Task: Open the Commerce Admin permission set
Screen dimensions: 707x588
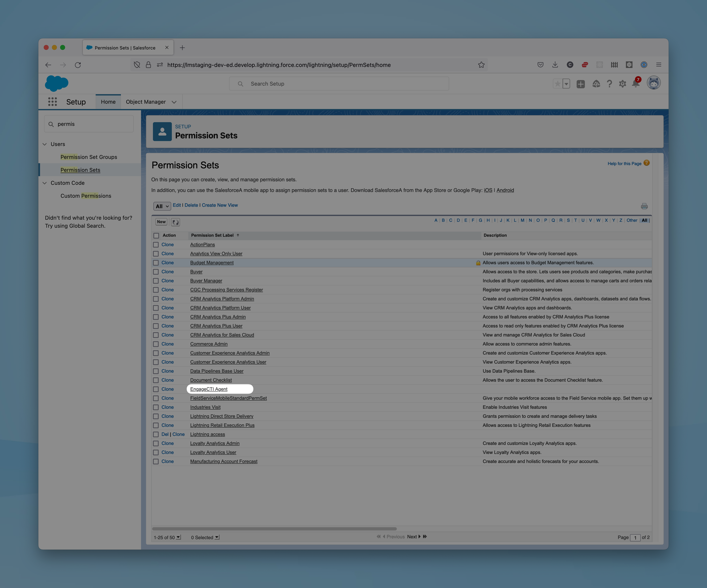Action: click(x=209, y=344)
